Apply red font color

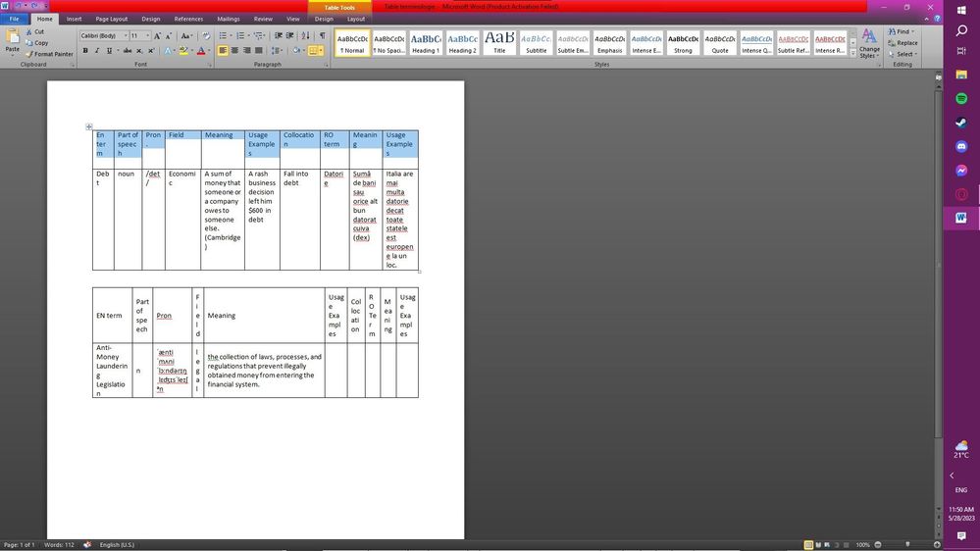[201, 51]
